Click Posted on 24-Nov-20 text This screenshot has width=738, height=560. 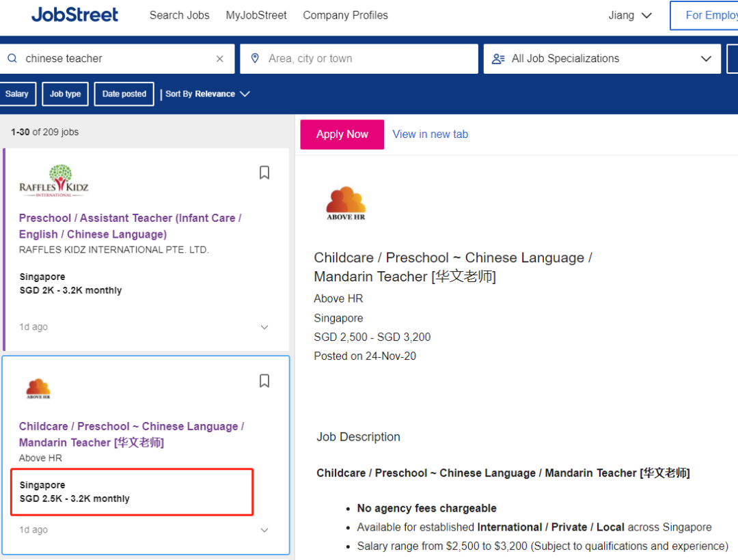pyautogui.click(x=365, y=356)
